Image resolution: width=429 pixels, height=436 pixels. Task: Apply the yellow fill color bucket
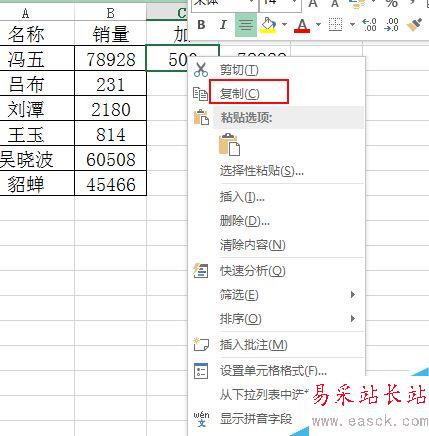pos(269,25)
